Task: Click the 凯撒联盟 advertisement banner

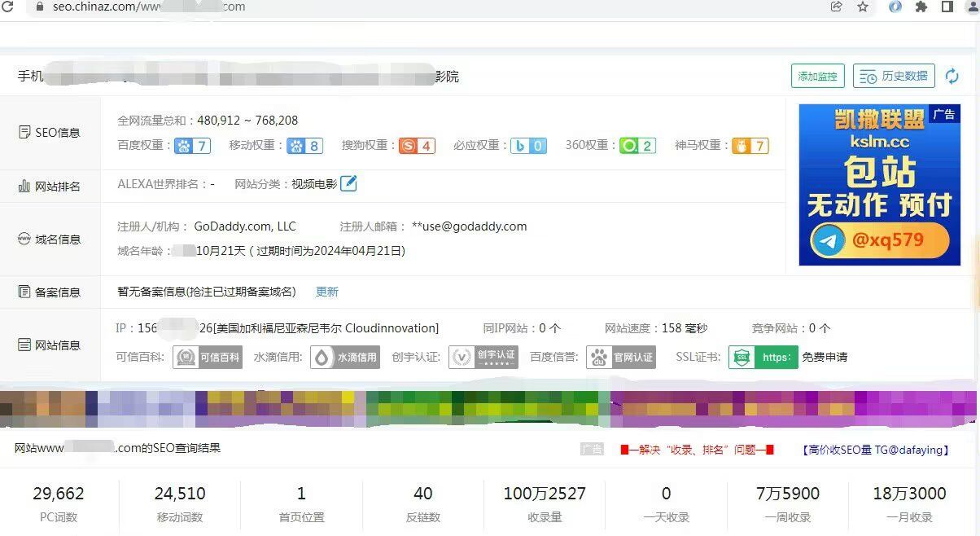Action: [880, 185]
